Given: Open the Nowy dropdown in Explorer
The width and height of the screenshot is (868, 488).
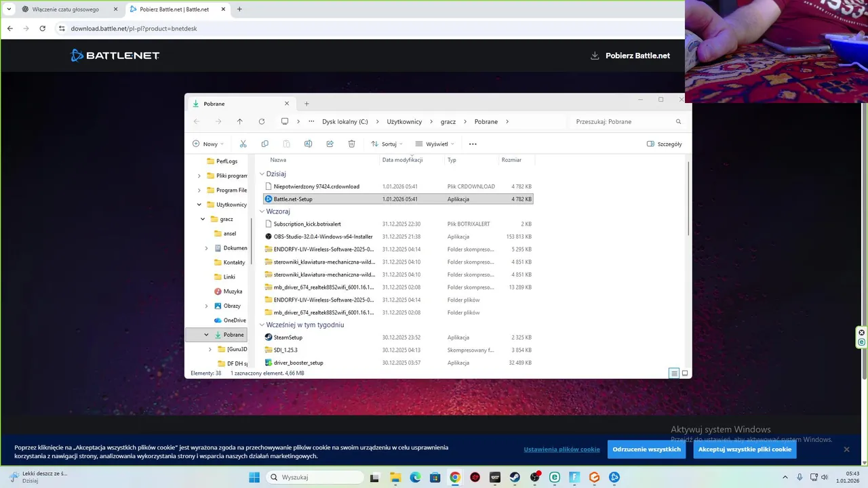Looking at the screenshot, I should click(x=208, y=144).
